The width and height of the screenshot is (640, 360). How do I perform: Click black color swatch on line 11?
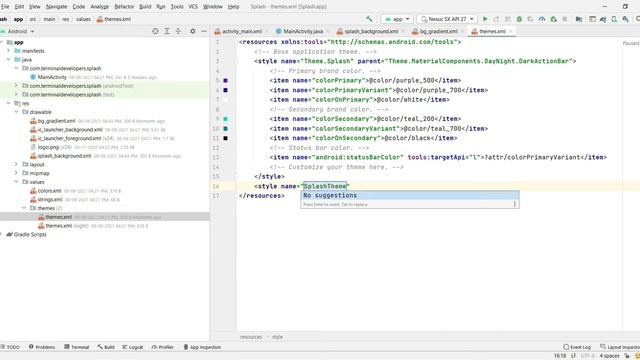tap(225, 138)
